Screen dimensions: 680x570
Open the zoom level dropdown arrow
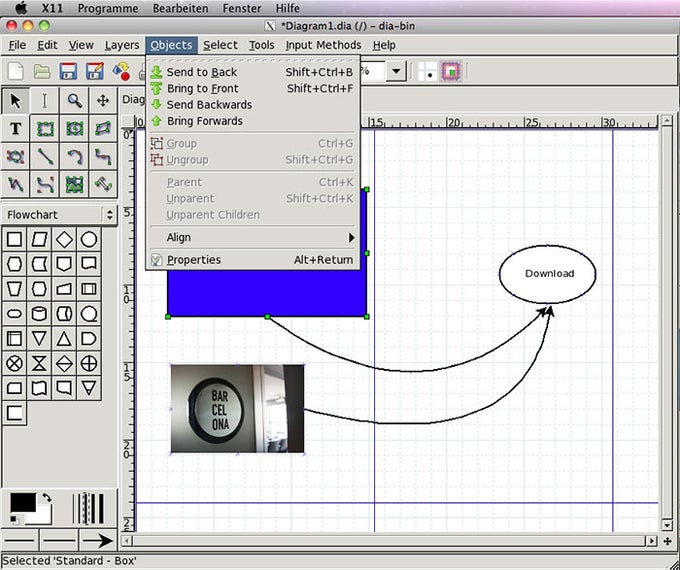coord(396,71)
